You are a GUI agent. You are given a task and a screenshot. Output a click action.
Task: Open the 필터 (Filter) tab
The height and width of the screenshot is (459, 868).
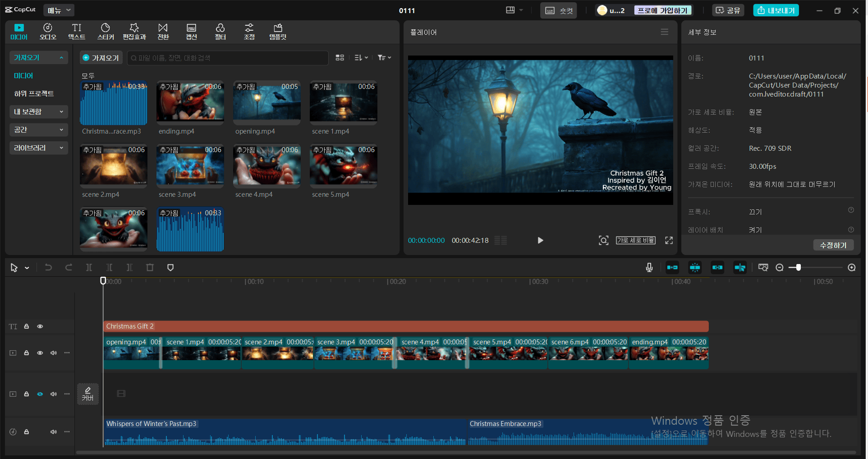pos(220,32)
